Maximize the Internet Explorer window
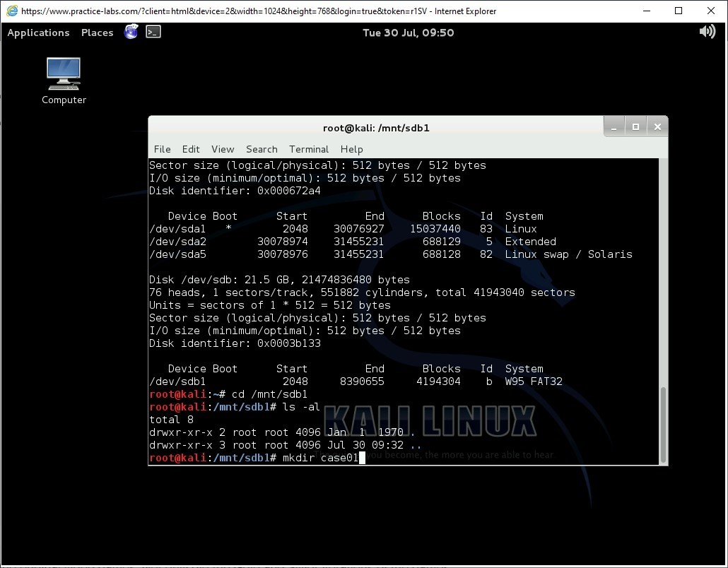The height and width of the screenshot is (568, 728). 679,11
